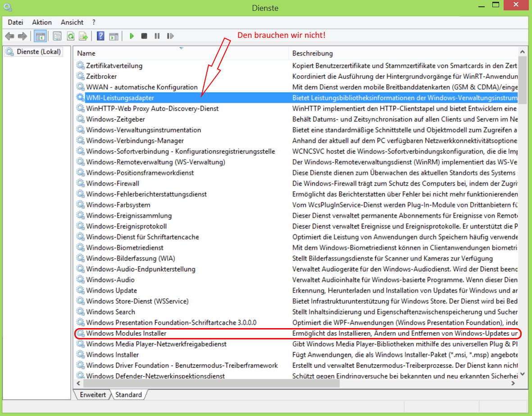Select Windows Driver Foundation - Benutzermodus-Treiberframework
This screenshot has width=532, height=416.
[296, 365]
